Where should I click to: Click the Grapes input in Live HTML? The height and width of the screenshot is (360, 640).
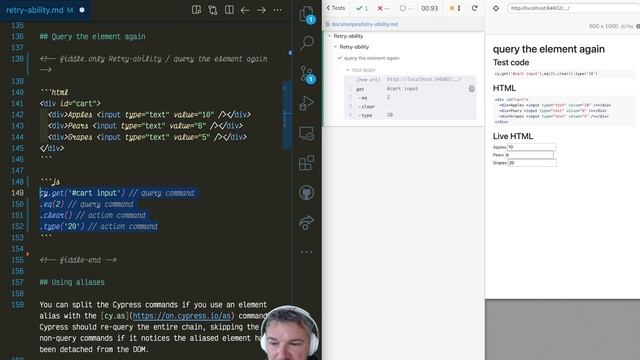(x=532, y=163)
